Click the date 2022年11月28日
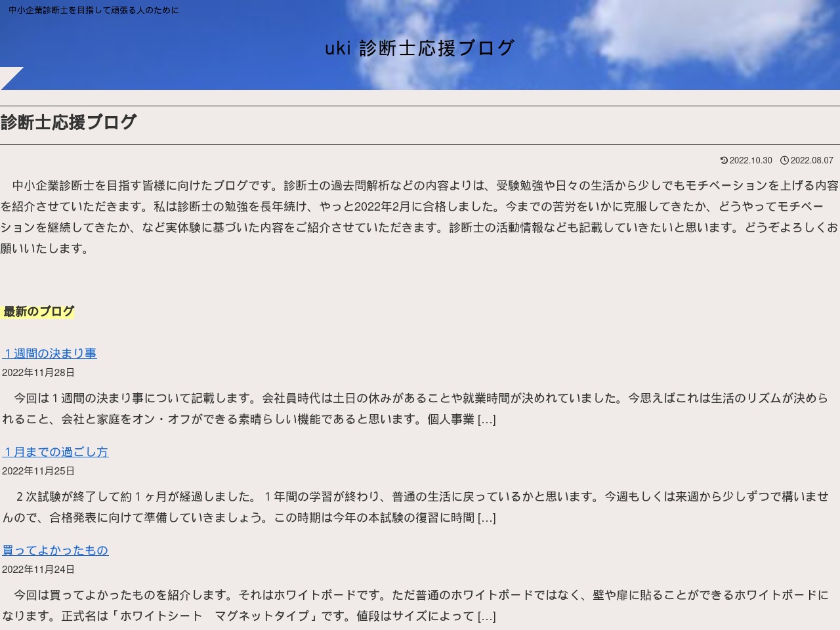The height and width of the screenshot is (630, 840). [38, 373]
